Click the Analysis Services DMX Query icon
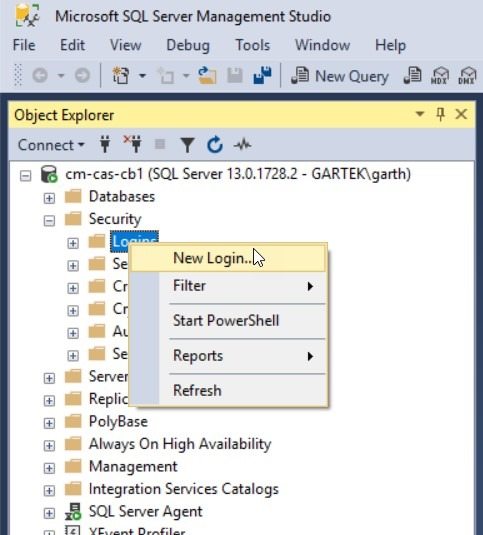 (x=467, y=75)
